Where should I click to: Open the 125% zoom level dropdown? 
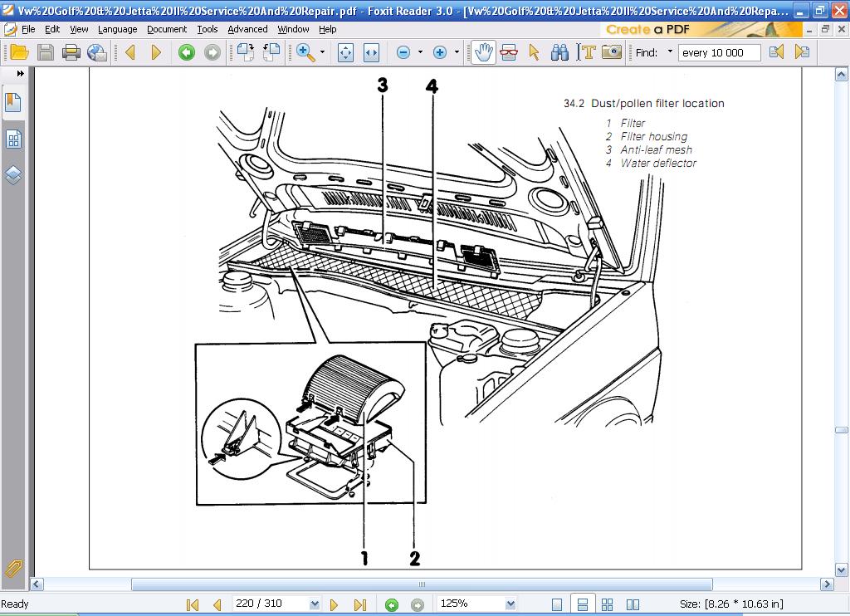point(510,604)
